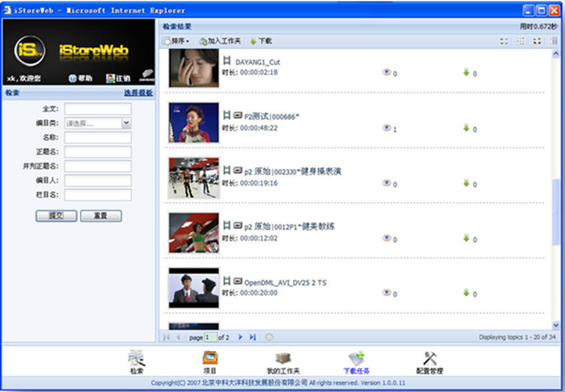The width and height of the screenshot is (565, 392).
Task: Click the refresh icon in the paging bar
Action: click(x=269, y=337)
